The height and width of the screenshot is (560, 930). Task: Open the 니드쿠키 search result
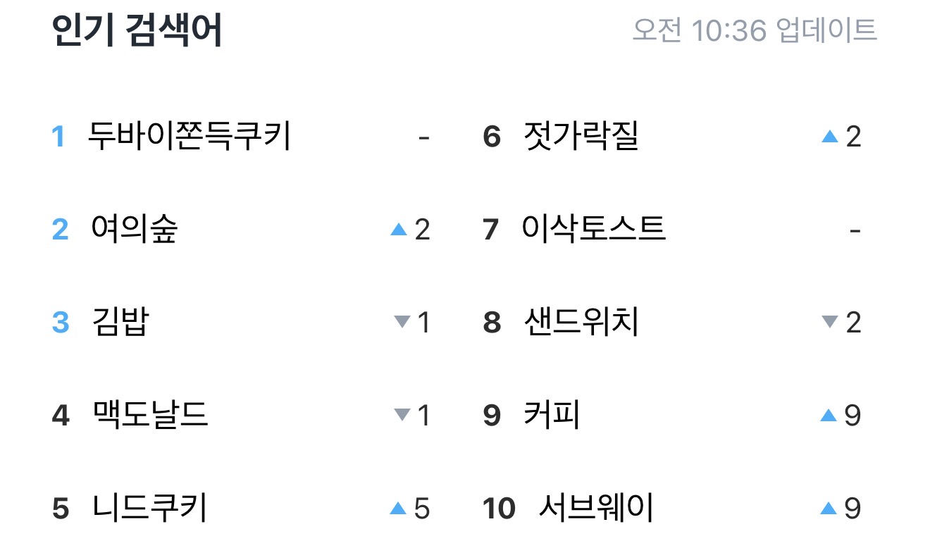pyautogui.click(x=149, y=508)
